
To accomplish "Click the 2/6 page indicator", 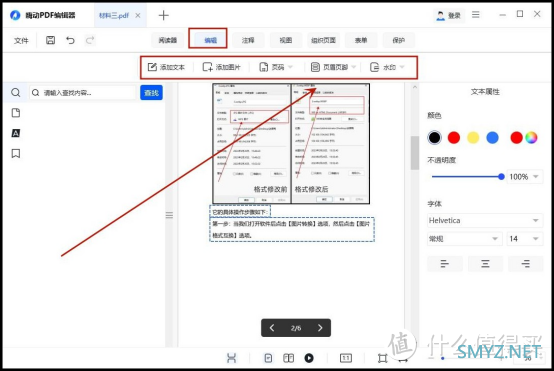I will (x=296, y=328).
